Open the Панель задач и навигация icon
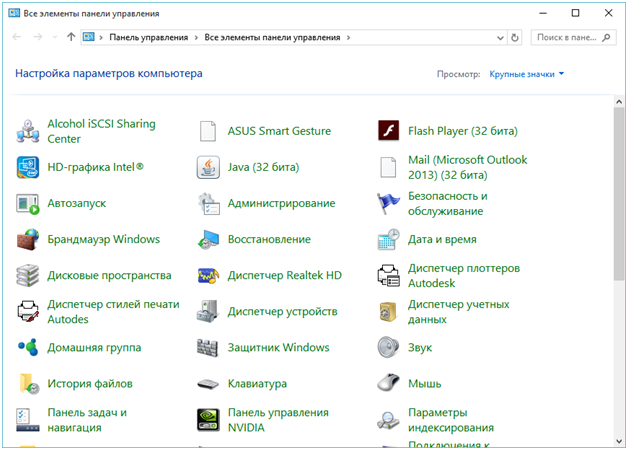The width and height of the screenshot is (628, 450). pyautogui.click(x=28, y=420)
